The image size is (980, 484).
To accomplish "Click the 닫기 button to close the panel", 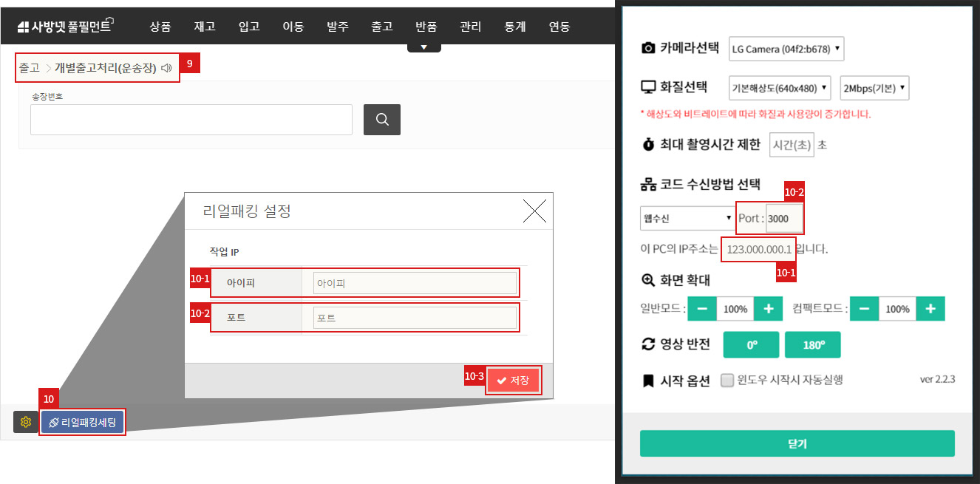I will click(x=797, y=443).
